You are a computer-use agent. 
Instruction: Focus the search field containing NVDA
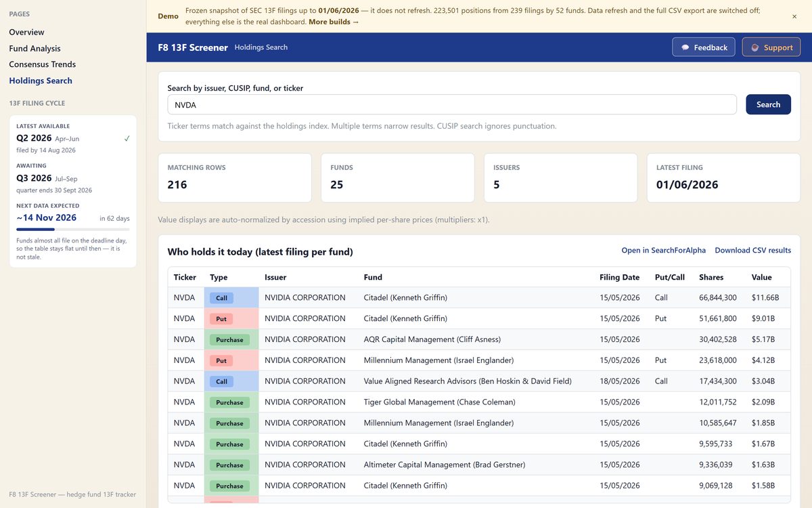pyautogui.click(x=452, y=104)
